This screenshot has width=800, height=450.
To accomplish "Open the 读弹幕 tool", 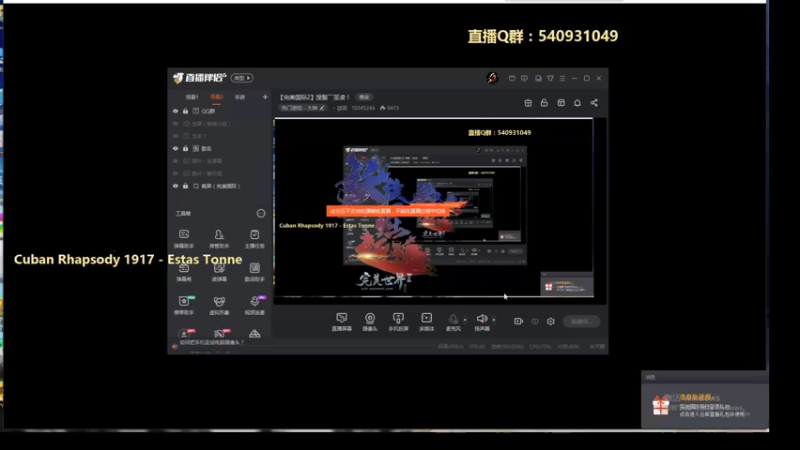I will pos(219,272).
